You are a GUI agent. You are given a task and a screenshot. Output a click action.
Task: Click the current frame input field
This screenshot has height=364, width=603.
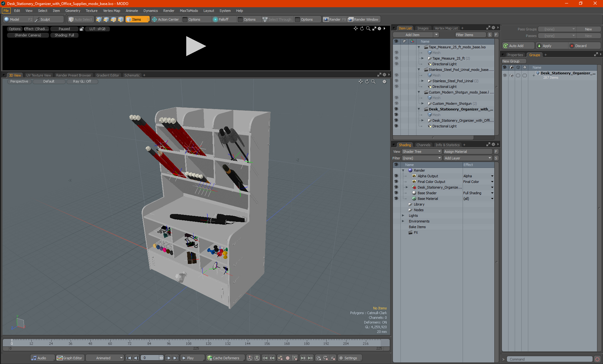coord(150,358)
